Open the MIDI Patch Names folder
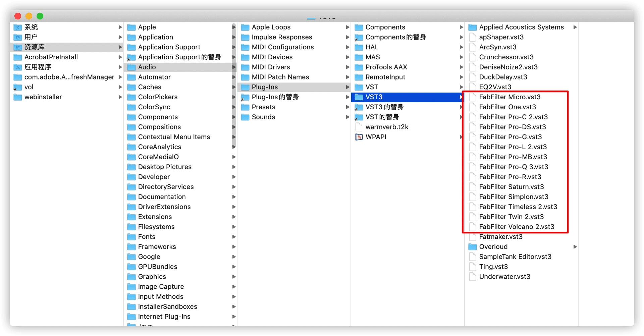This screenshot has height=336, width=644. pyautogui.click(x=280, y=77)
